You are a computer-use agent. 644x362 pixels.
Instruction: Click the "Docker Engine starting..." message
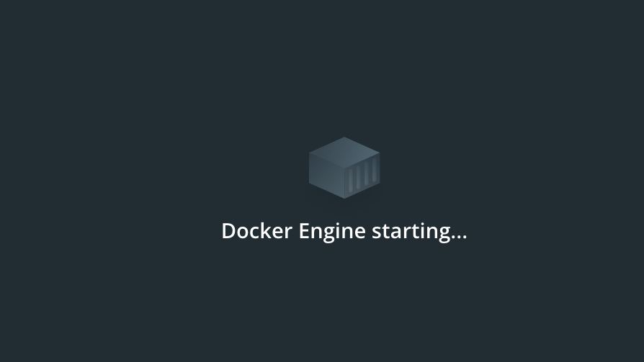pyautogui.click(x=344, y=232)
